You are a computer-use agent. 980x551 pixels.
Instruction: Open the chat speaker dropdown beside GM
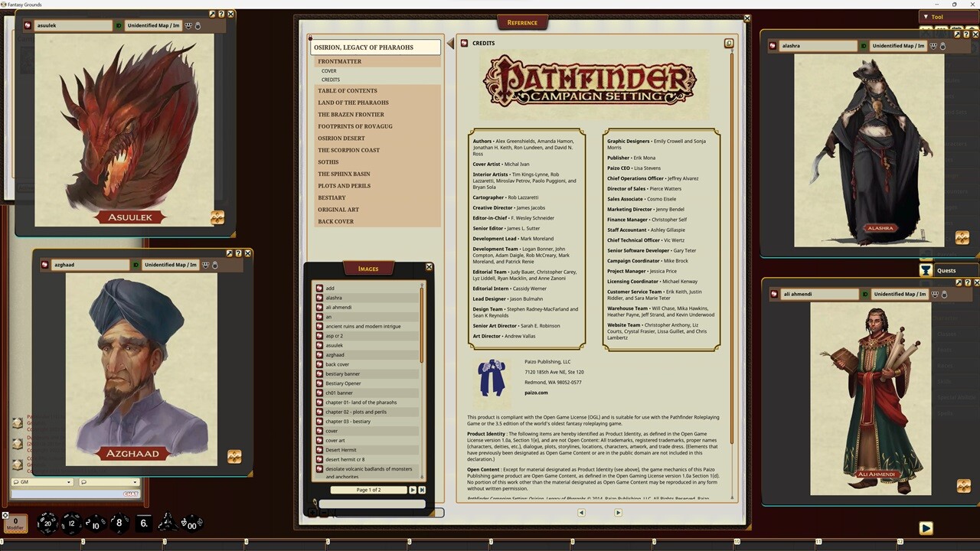68,482
